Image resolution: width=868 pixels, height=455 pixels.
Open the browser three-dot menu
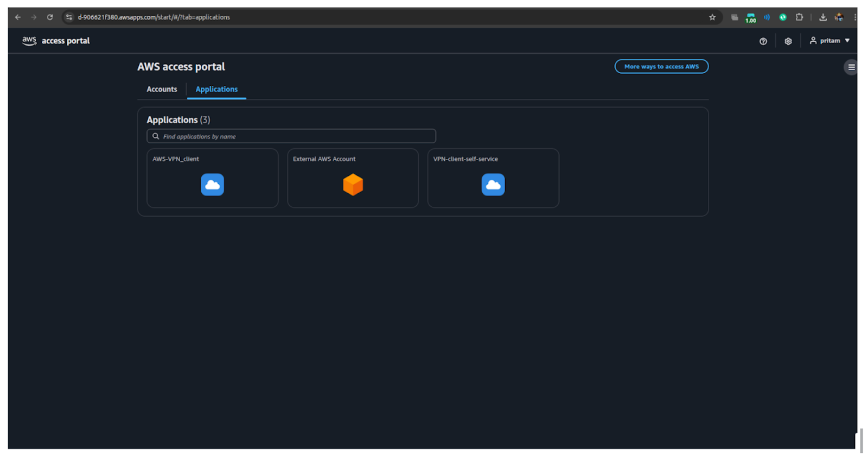855,17
